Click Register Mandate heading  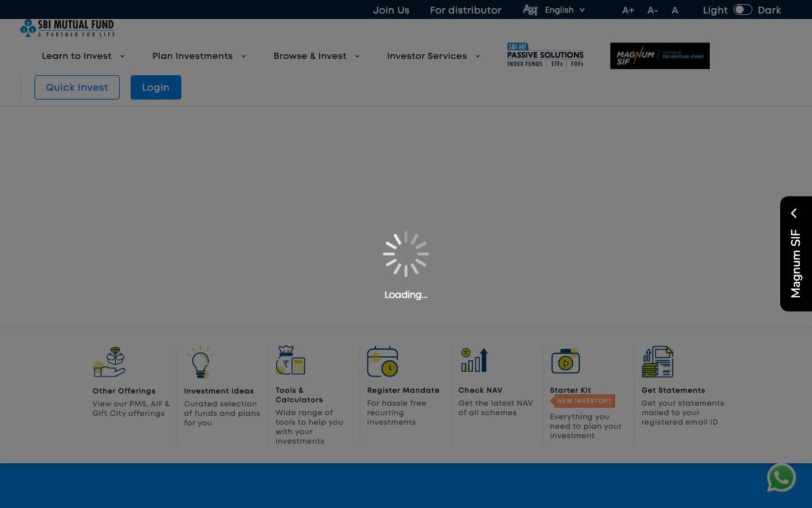pos(403,390)
